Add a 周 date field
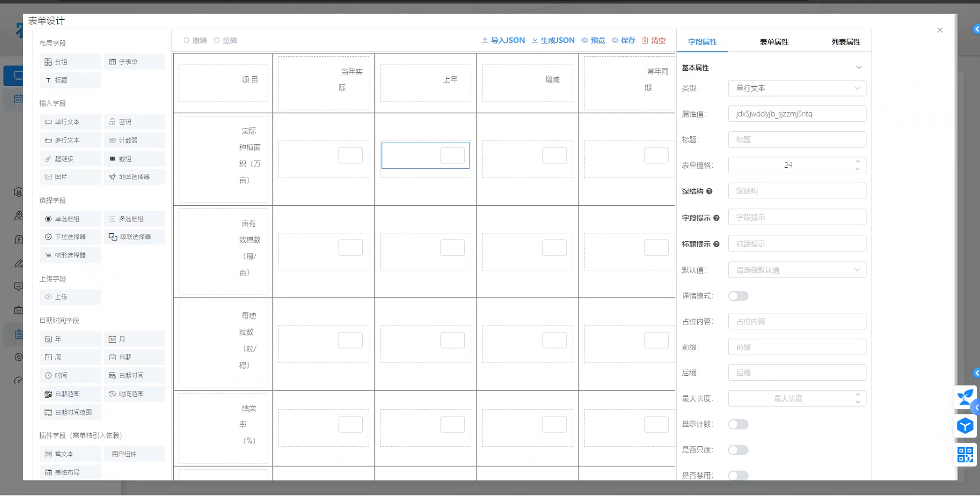 70,357
